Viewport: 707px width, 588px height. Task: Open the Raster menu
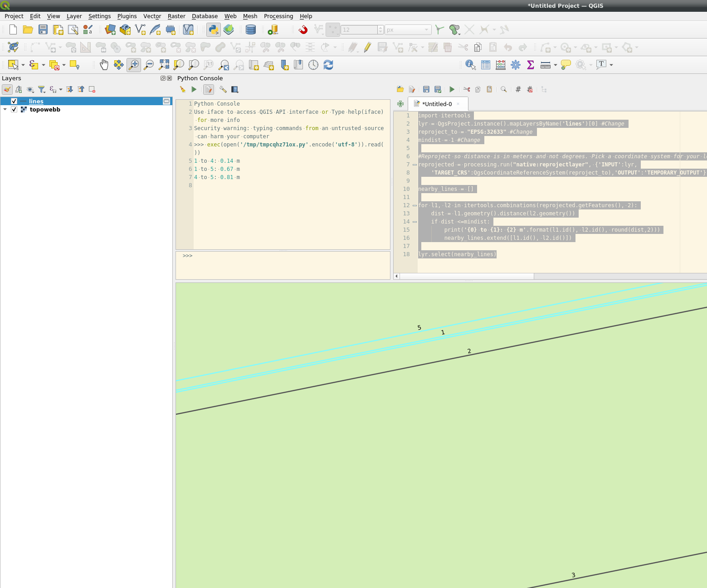point(176,16)
